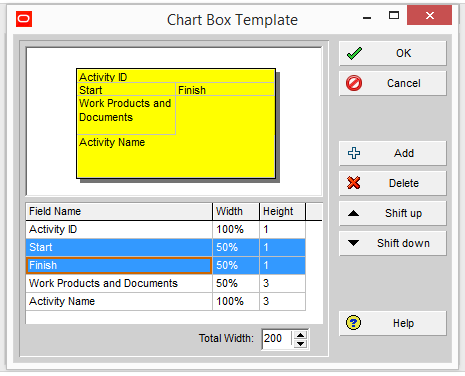Click Activity Name in yellow preview box

pos(176,156)
